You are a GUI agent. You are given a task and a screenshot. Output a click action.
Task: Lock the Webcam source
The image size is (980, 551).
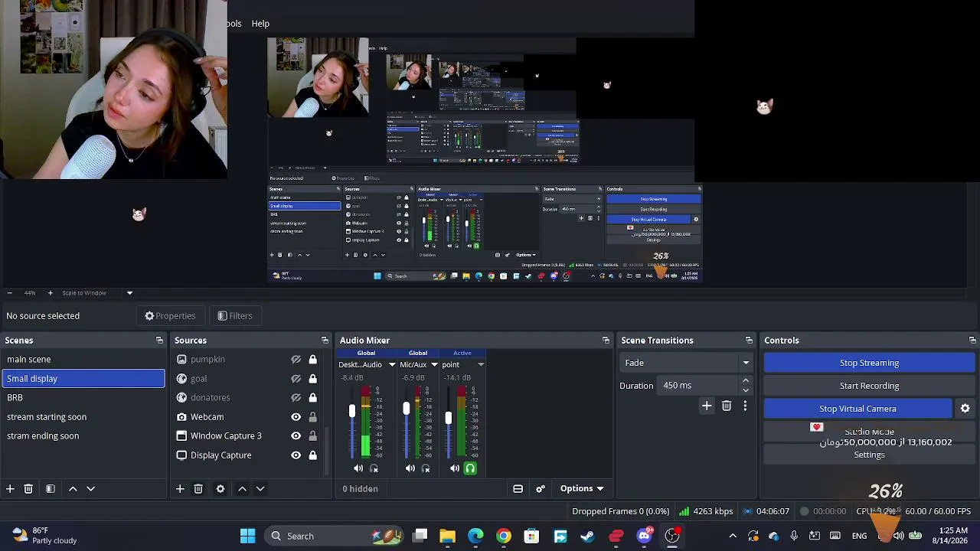point(312,417)
